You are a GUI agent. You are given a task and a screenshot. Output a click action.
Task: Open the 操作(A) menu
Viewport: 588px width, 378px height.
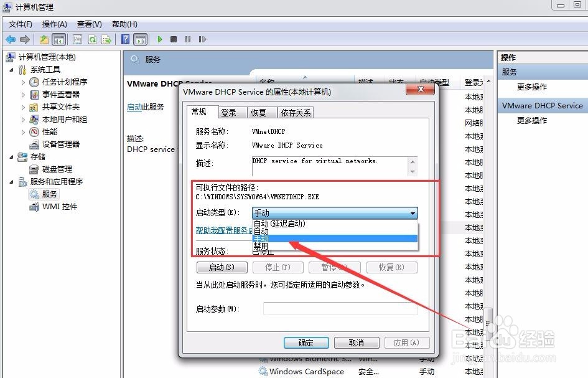click(54, 24)
